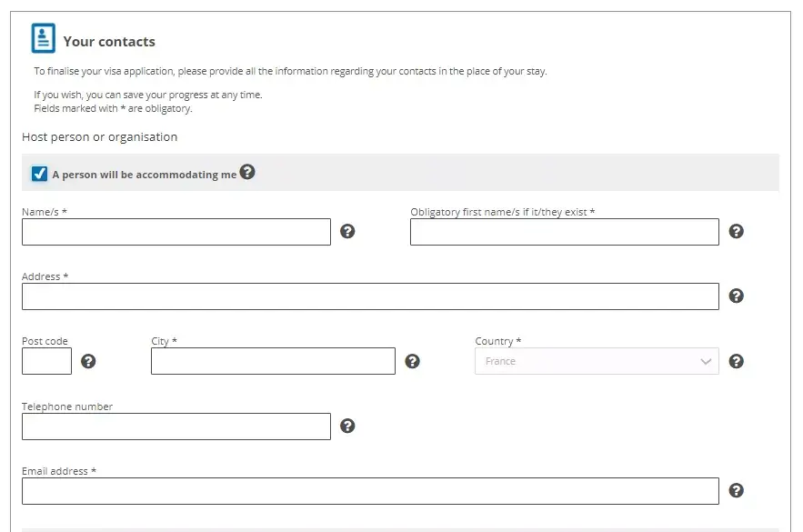Click the Your contacts section icon

coord(43,39)
